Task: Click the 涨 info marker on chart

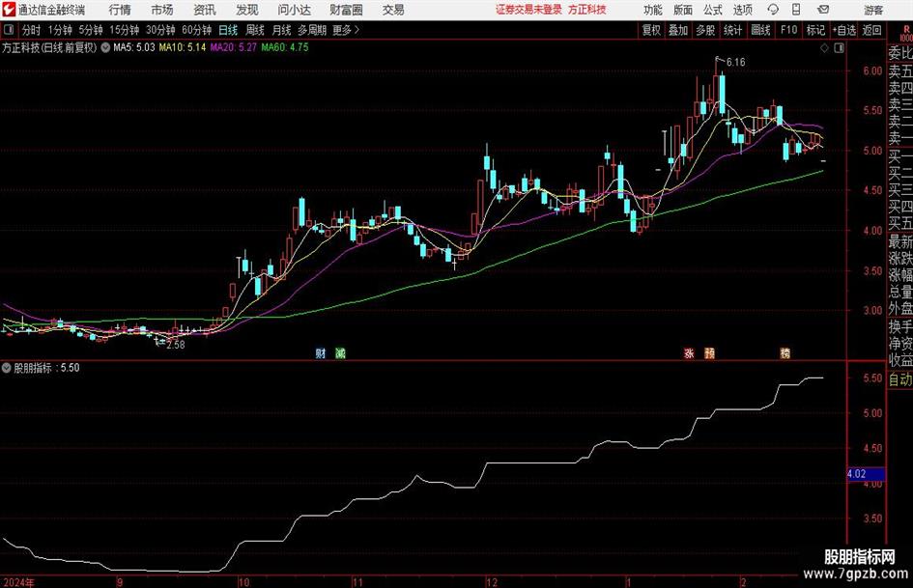Action: pos(689,352)
